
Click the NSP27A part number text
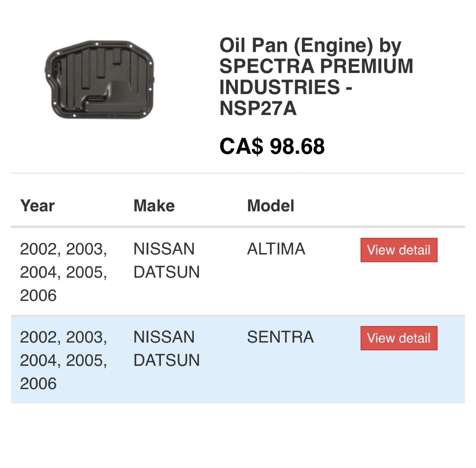coord(258,108)
